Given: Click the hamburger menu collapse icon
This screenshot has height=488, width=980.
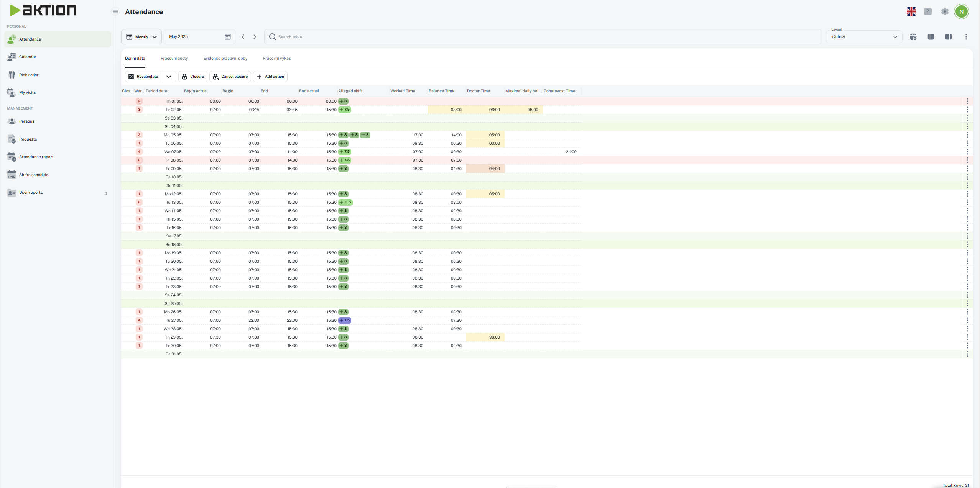Looking at the screenshot, I should click(115, 11).
